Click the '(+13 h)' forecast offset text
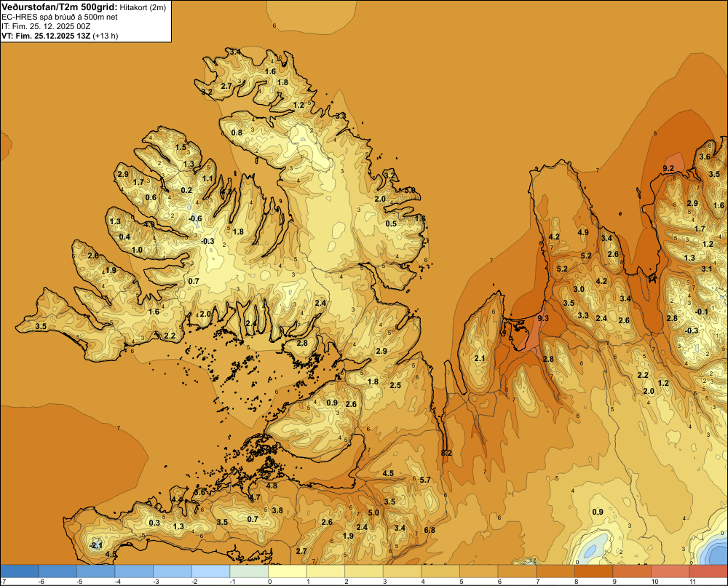The image size is (728, 586). point(106,36)
